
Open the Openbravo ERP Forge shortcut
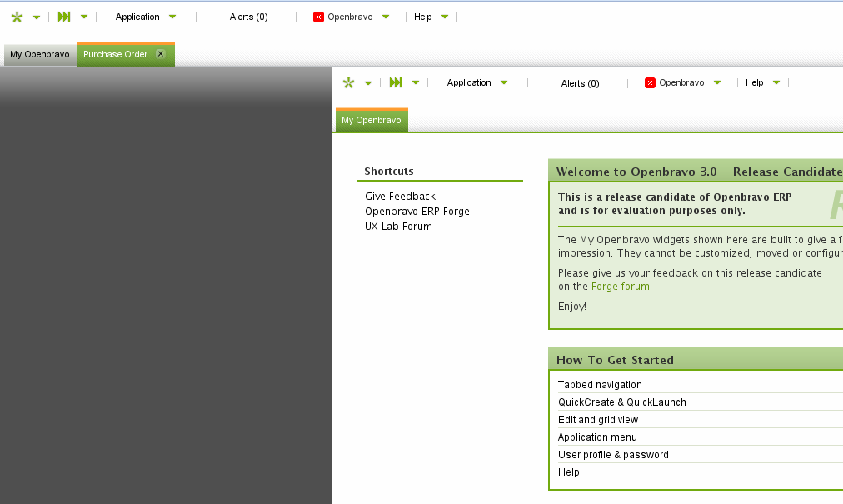tap(417, 212)
